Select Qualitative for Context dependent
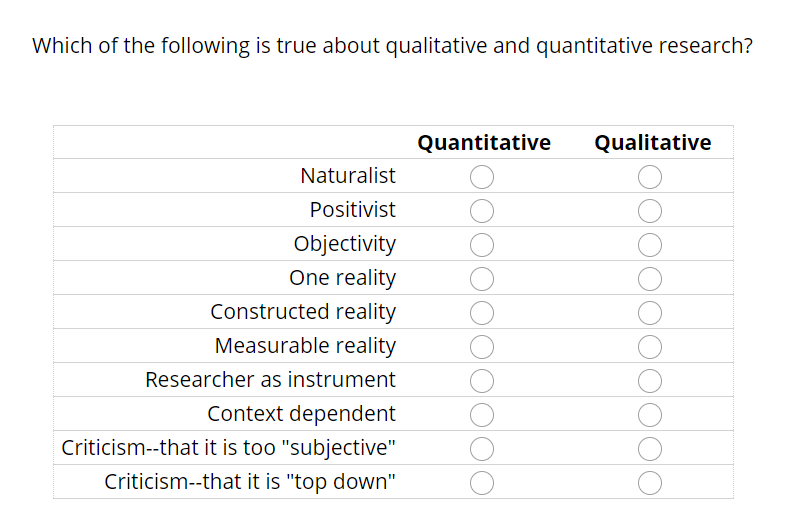Image resolution: width=787 pixels, height=525 pixels. pyautogui.click(x=650, y=415)
